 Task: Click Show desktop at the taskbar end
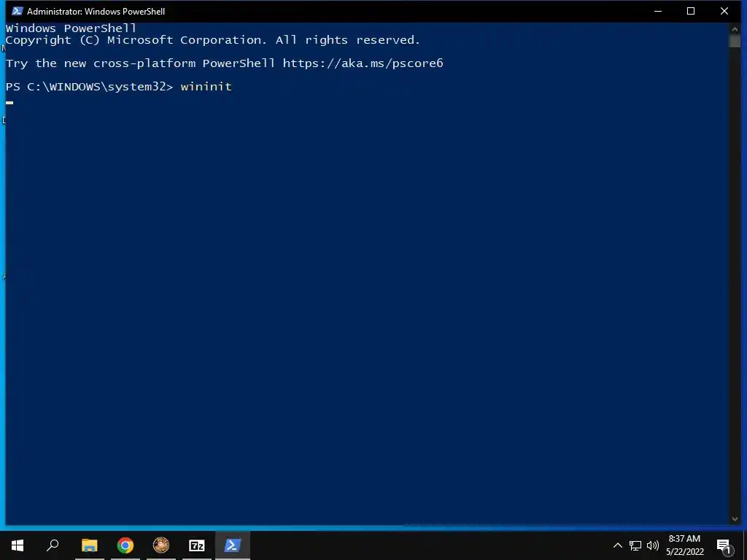(745, 545)
